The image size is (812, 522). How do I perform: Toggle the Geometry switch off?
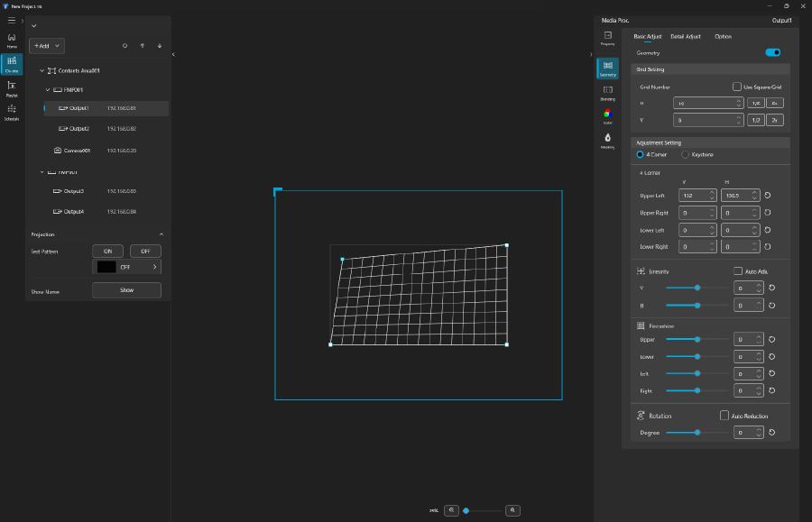click(772, 53)
